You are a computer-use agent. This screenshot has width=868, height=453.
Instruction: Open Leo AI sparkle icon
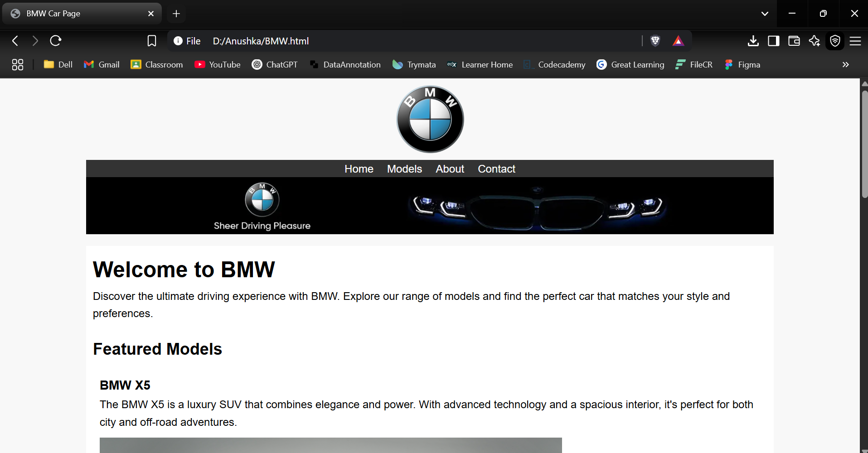pyautogui.click(x=814, y=41)
